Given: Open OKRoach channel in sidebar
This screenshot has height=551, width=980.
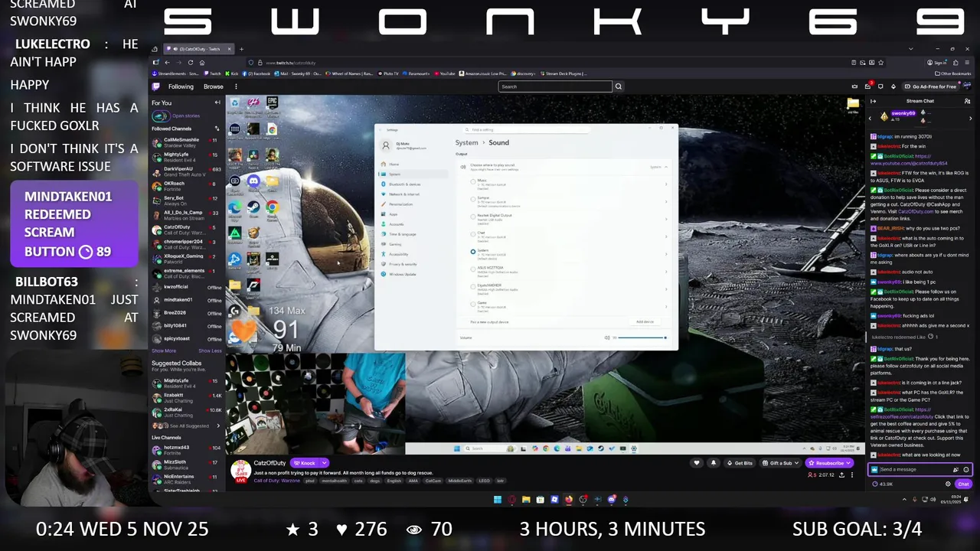Looking at the screenshot, I should [x=187, y=185].
